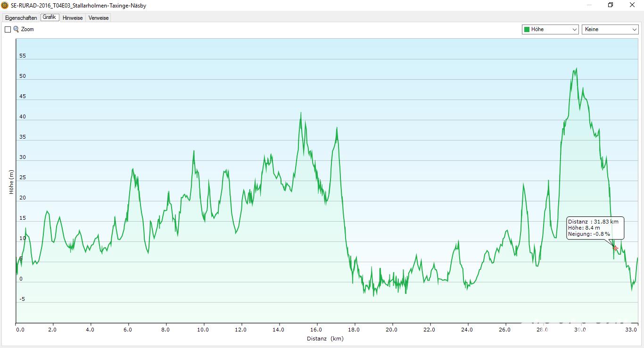
Task: Click the Distanz (km) axis label
Action: click(x=325, y=339)
